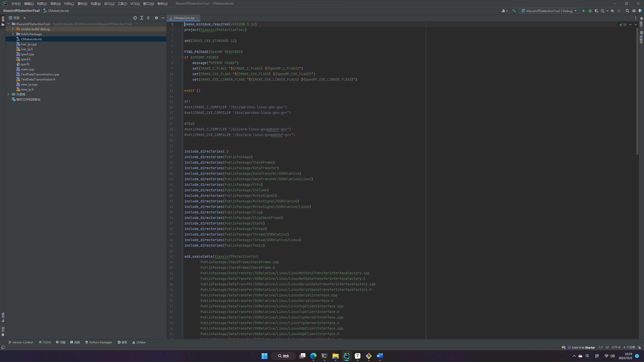Viewport: 644px width, 362px height.
Task: Open Word from the taskbar
Action: tap(380, 356)
